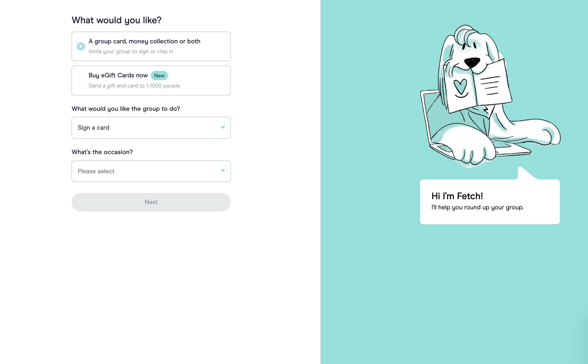Screen dimensions: 588x364
Task: Select the group card, money collection radio button
Action: (x=81, y=47)
